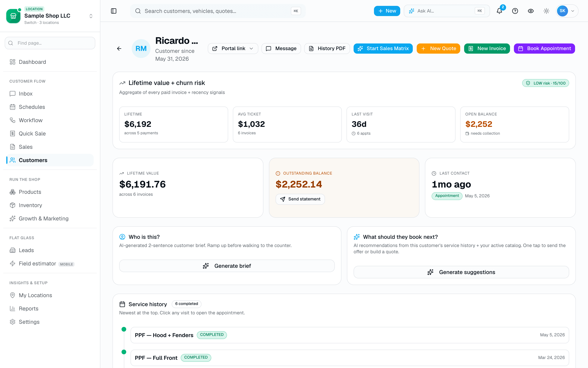
Task: Open the Workflow page
Action: point(50,120)
